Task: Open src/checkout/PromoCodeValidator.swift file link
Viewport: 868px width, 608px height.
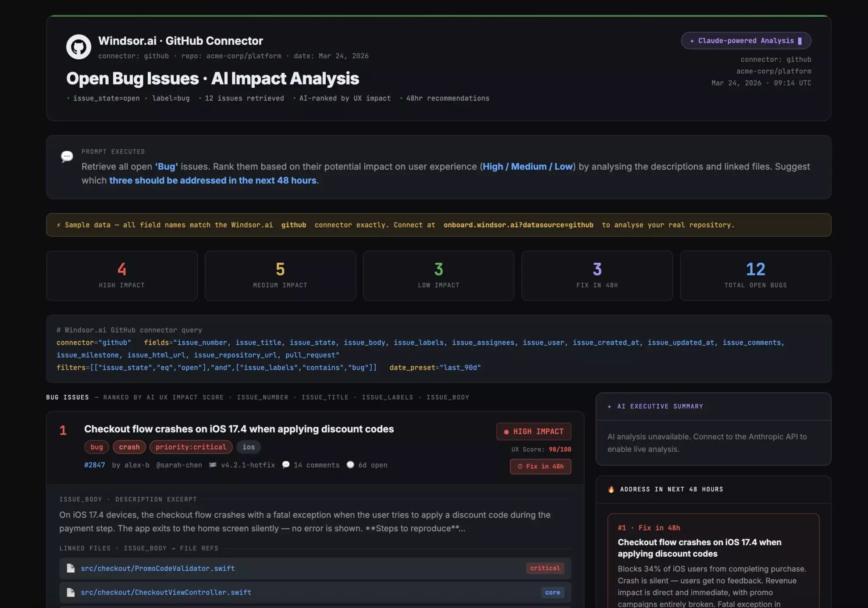Action: 158,568
